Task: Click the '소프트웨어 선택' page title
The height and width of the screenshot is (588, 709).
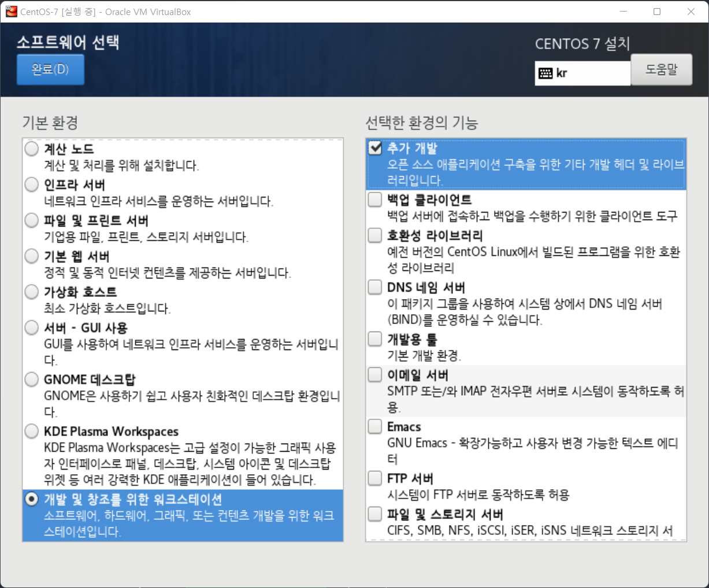Action: [68, 42]
